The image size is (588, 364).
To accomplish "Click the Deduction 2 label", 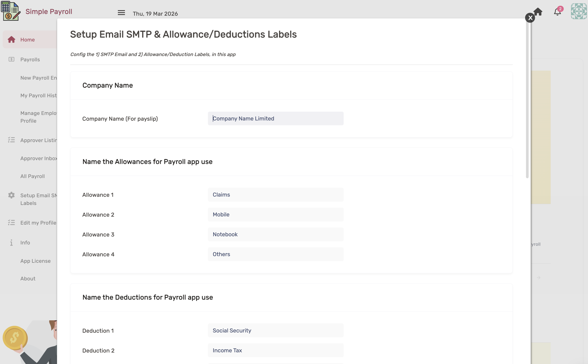I will (x=98, y=351).
